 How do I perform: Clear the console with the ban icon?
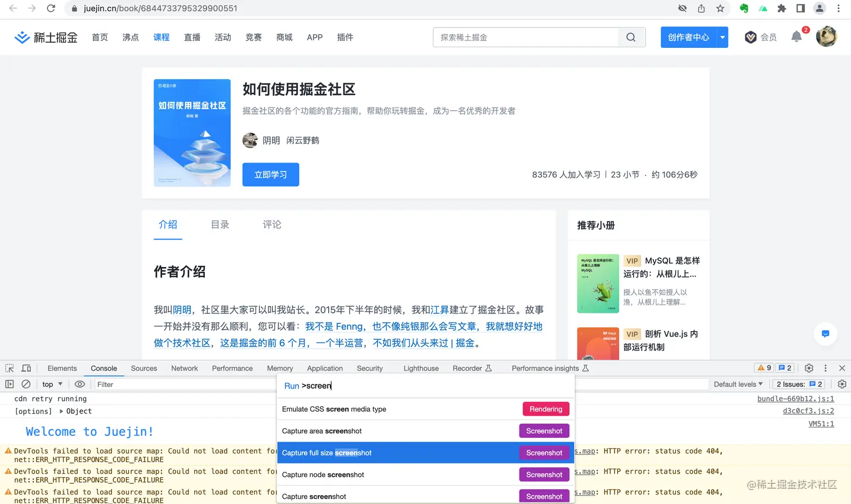pos(26,384)
